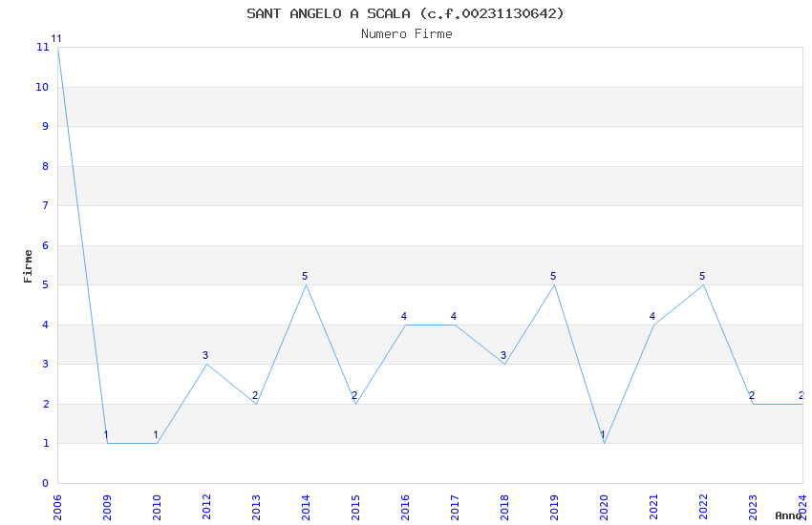Click the value 4 data point for 2017
The height and width of the screenshot is (525, 812).
[x=455, y=325]
